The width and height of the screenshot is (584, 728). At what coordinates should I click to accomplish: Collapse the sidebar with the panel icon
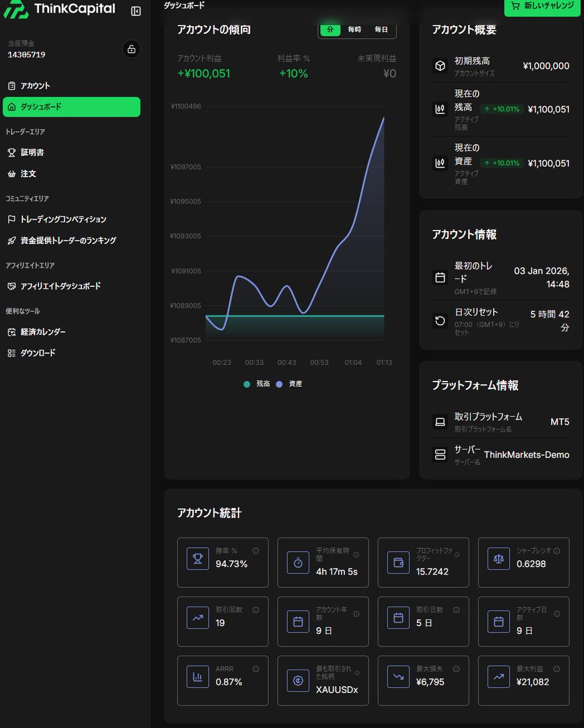click(136, 11)
